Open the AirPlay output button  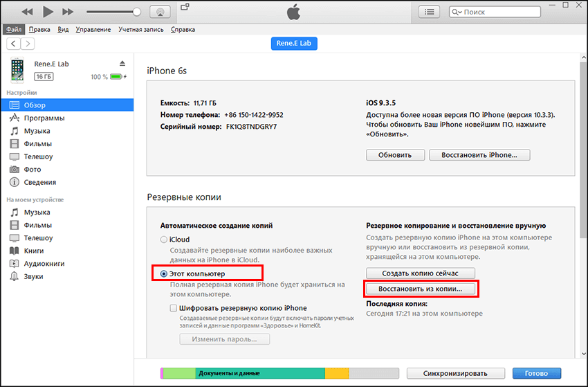click(x=160, y=12)
